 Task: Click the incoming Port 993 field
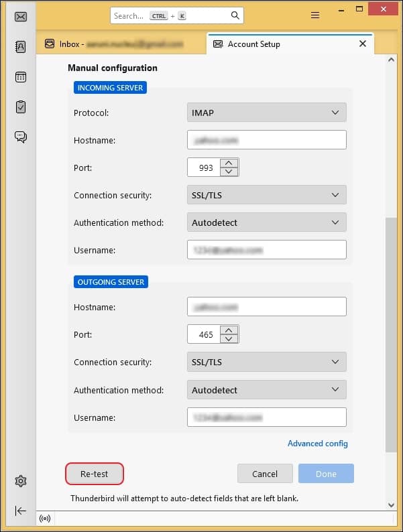tap(204, 168)
